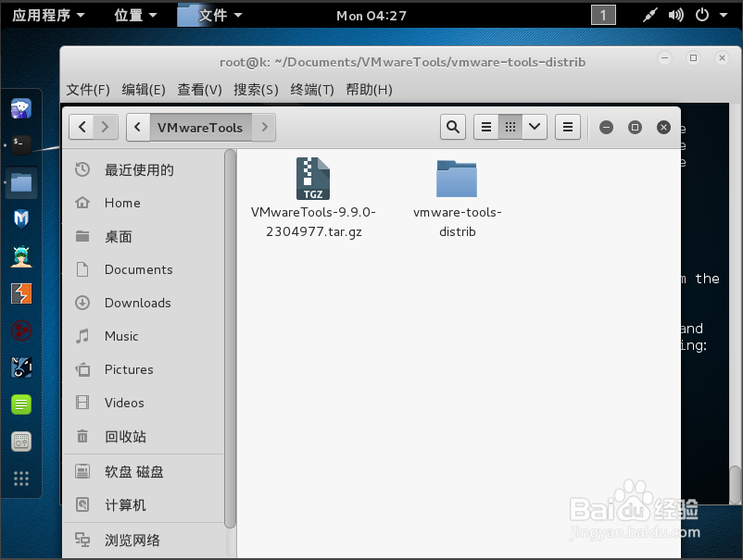Open terminal 搜索(S) menu
Screen dimensions: 743x560
click(x=256, y=90)
